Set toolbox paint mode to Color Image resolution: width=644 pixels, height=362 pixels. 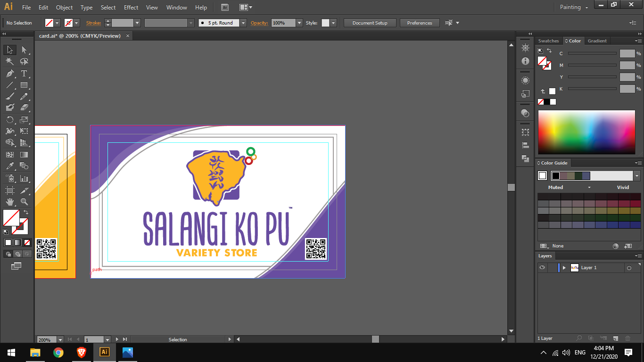pos(8,242)
